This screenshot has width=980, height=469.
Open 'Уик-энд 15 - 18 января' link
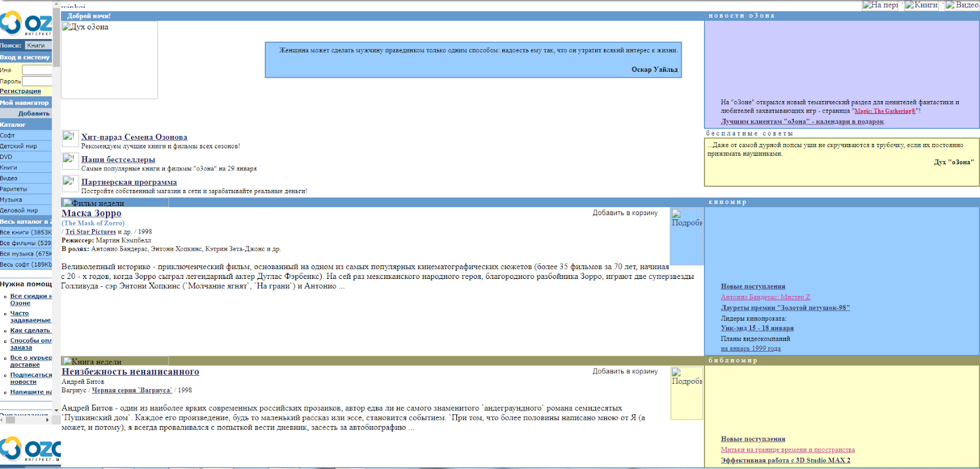(757, 328)
